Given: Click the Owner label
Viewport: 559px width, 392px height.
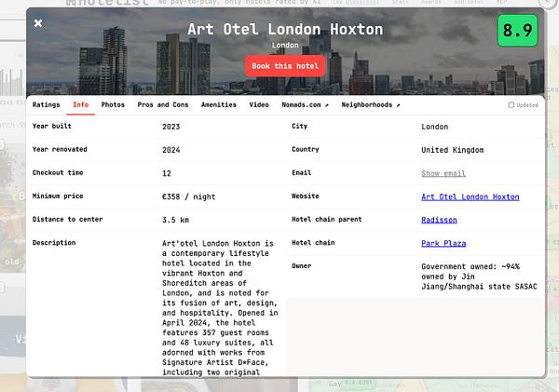Looking at the screenshot, I should (x=301, y=266).
